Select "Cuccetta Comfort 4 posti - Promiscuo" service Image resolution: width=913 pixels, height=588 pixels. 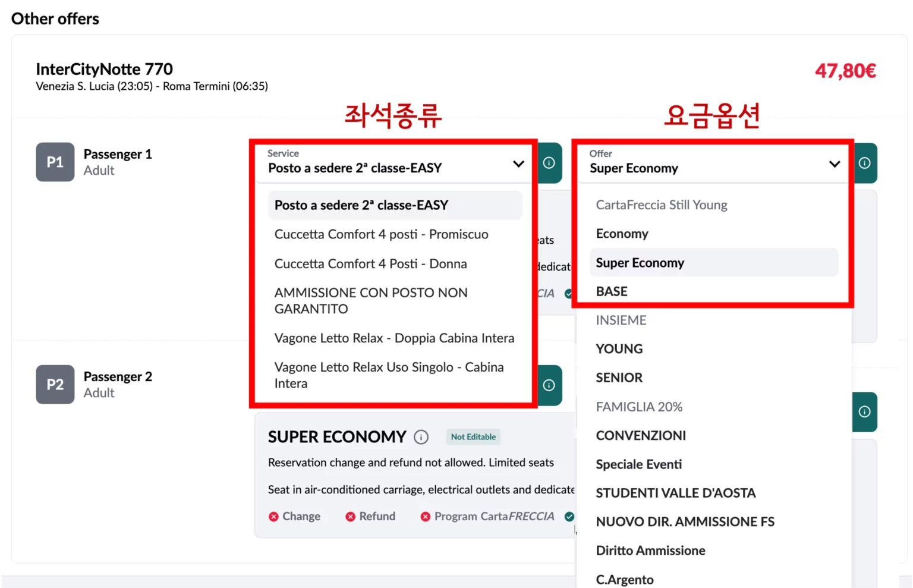(x=381, y=234)
